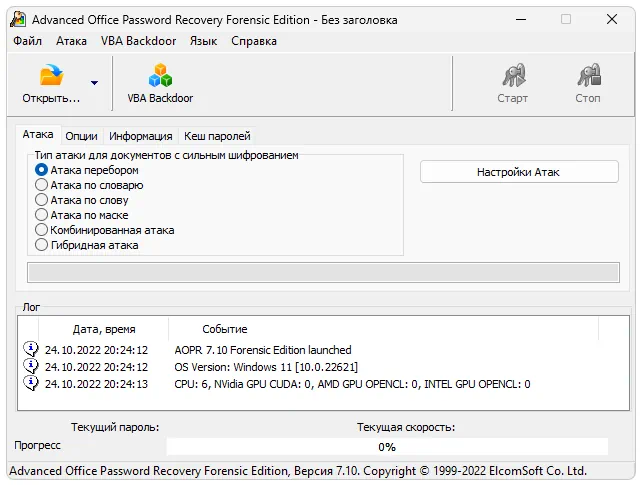Expand the dropdown arrow beside Открыть

(94, 83)
